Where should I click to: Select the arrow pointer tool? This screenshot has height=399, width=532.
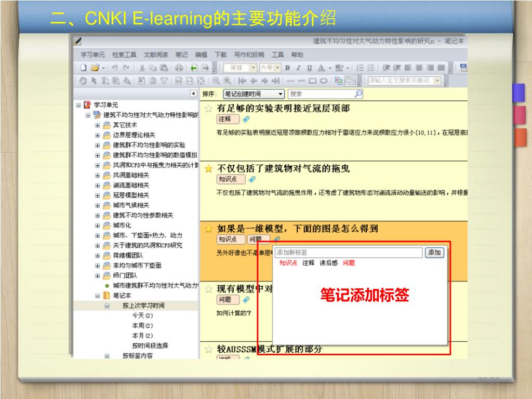coord(94,81)
